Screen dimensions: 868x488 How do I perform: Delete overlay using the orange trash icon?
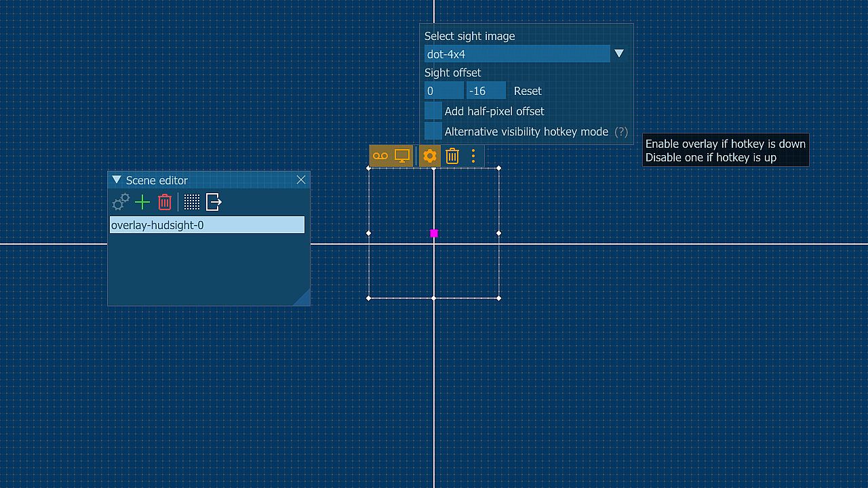tap(452, 157)
